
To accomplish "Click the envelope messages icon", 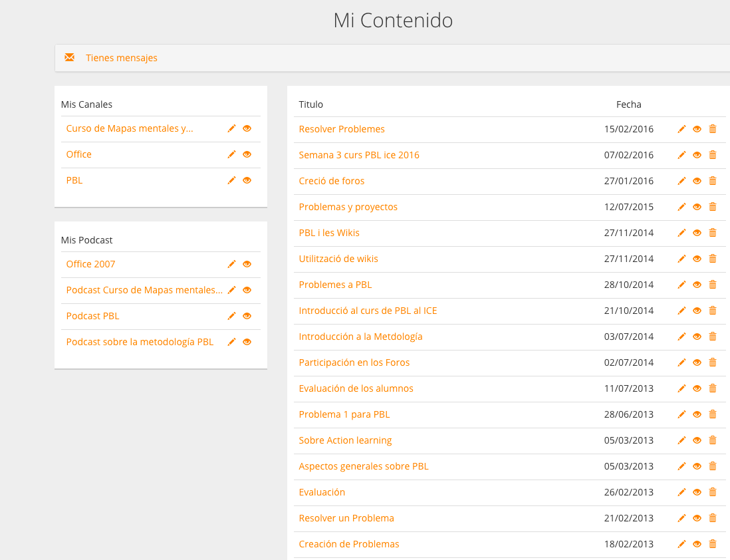I will point(69,57).
